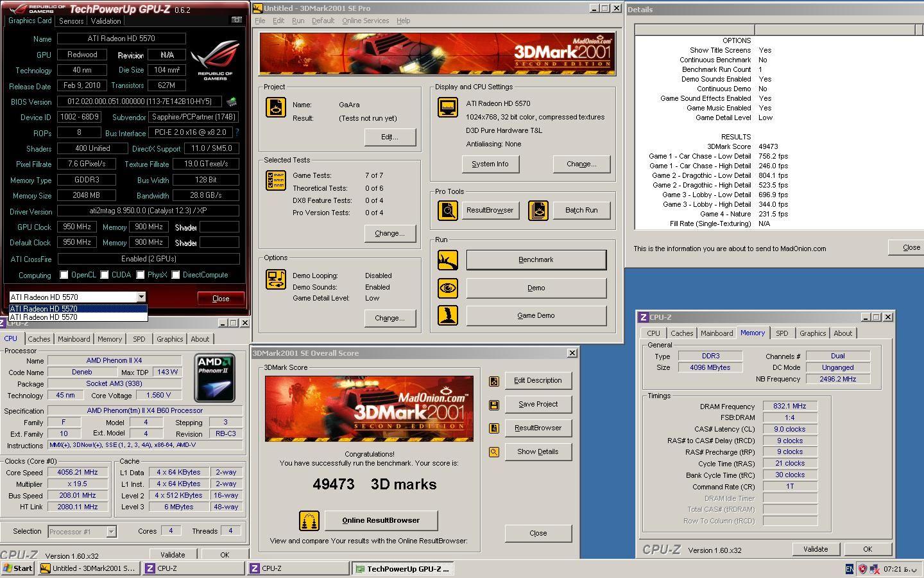Click the Display and CPU Settings monitor icon
Image resolution: width=924 pixels, height=578 pixels.
448,107
